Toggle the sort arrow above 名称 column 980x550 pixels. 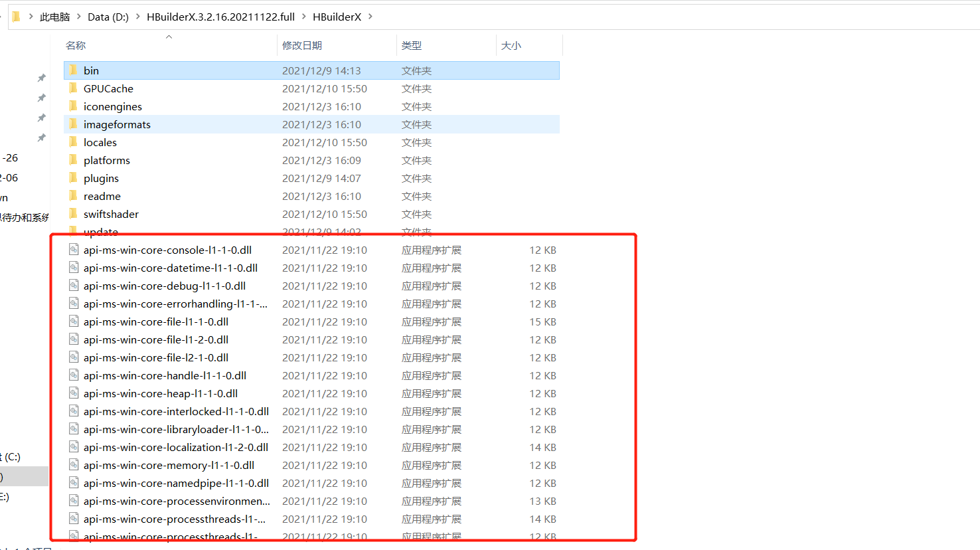tap(169, 38)
